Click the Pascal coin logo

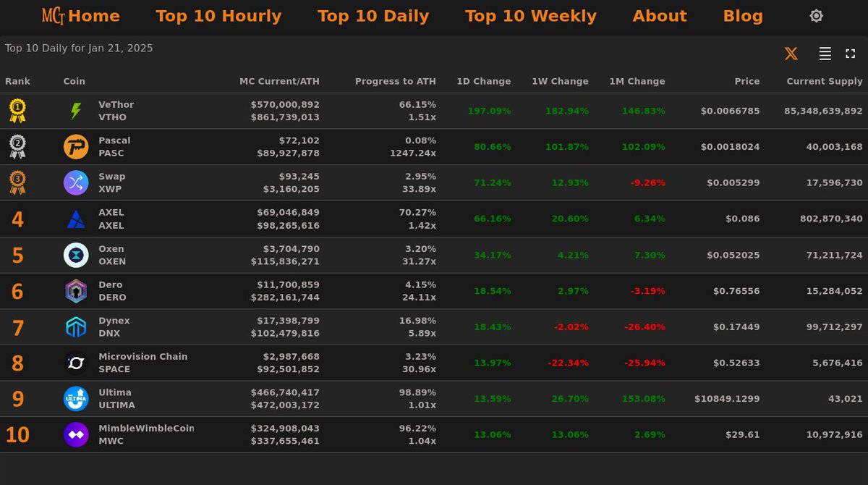[76, 147]
